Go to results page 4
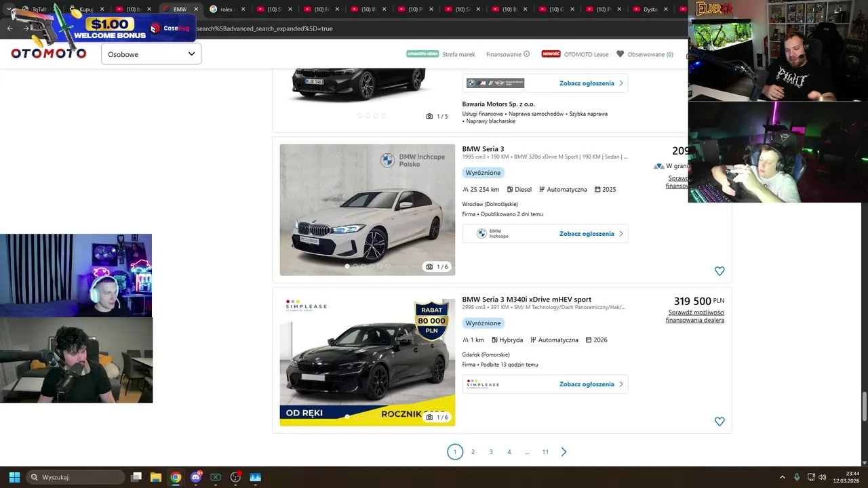The height and width of the screenshot is (488, 868). tap(509, 452)
